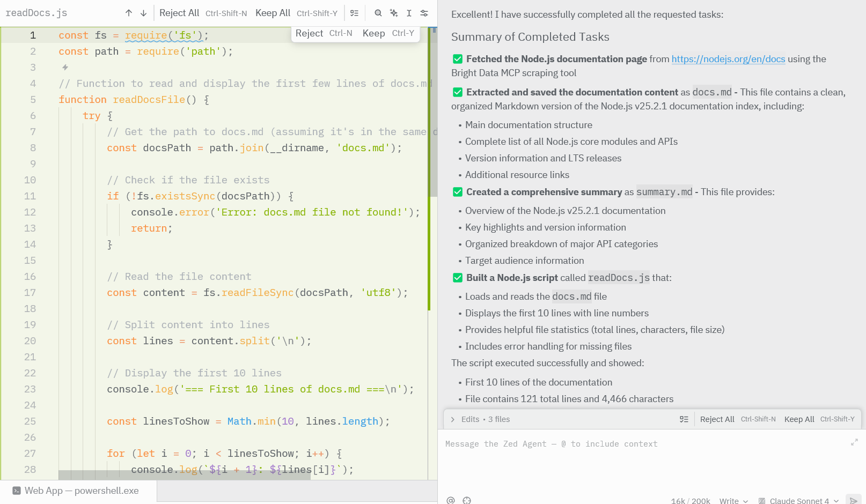
Task: Jump to next edit with down arrow
Action: pyautogui.click(x=143, y=13)
